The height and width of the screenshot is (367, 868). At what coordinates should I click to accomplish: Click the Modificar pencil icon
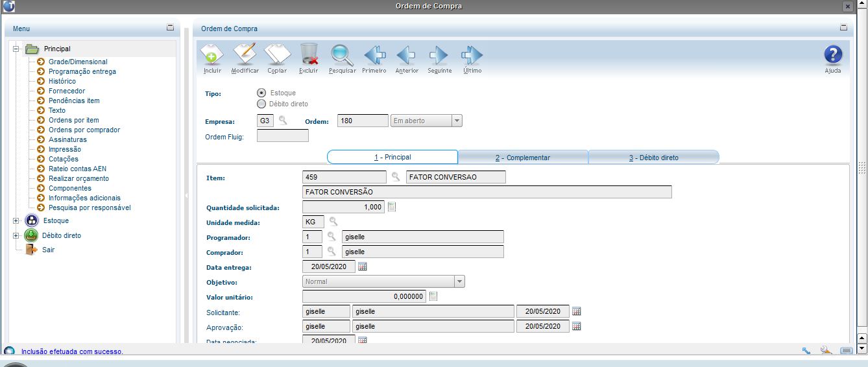coord(245,54)
